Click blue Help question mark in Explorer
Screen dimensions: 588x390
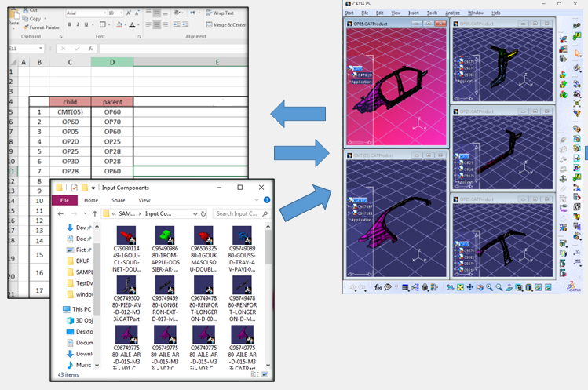tap(267, 200)
